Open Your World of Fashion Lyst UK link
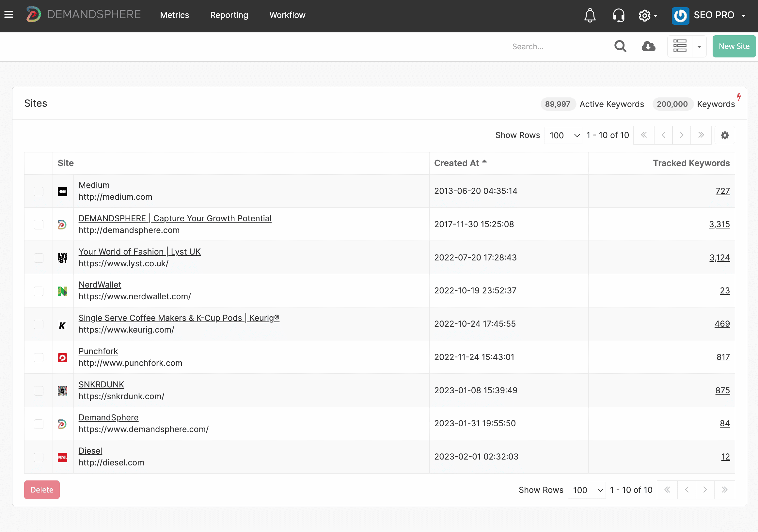Screen dimensions: 758x532 (x=139, y=252)
